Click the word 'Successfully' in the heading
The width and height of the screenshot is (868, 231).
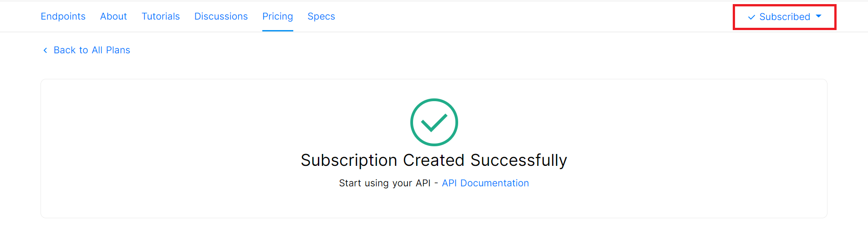(519, 160)
